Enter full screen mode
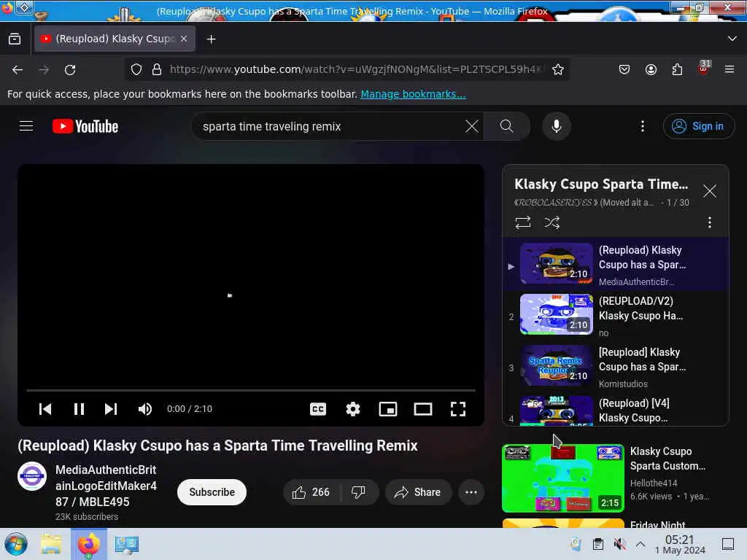This screenshot has width=747, height=560. [x=458, y=409]
